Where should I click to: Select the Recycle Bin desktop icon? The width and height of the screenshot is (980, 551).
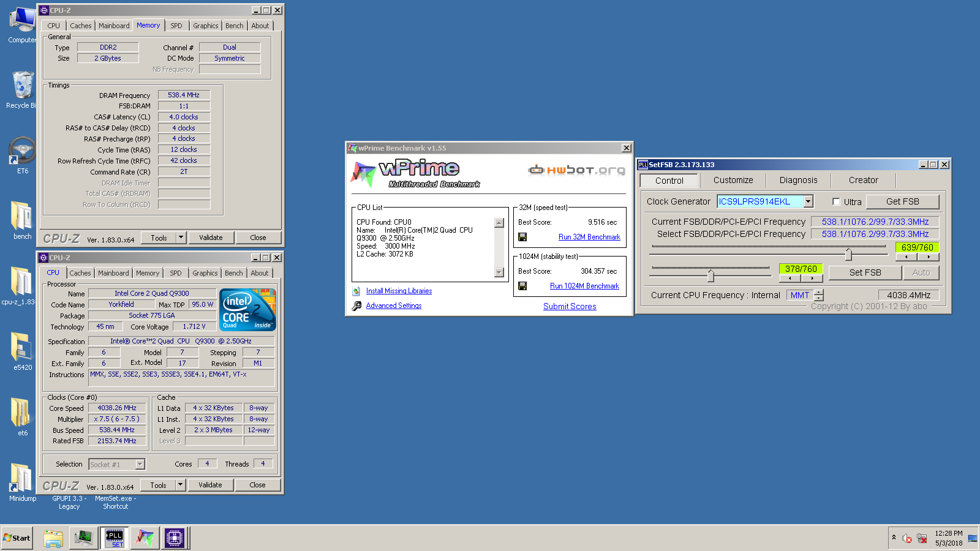click(x=23, y=89)
